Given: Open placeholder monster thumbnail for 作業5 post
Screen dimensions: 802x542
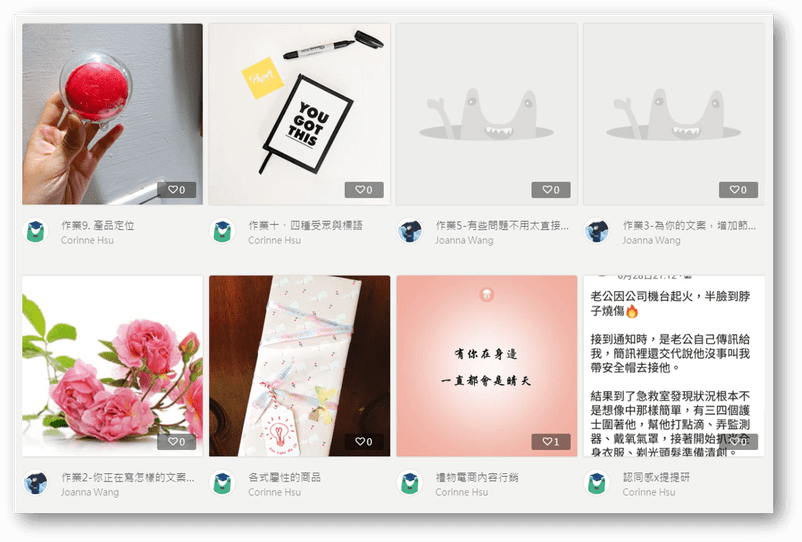Looking at the screenshot, I should click(487, 114).
